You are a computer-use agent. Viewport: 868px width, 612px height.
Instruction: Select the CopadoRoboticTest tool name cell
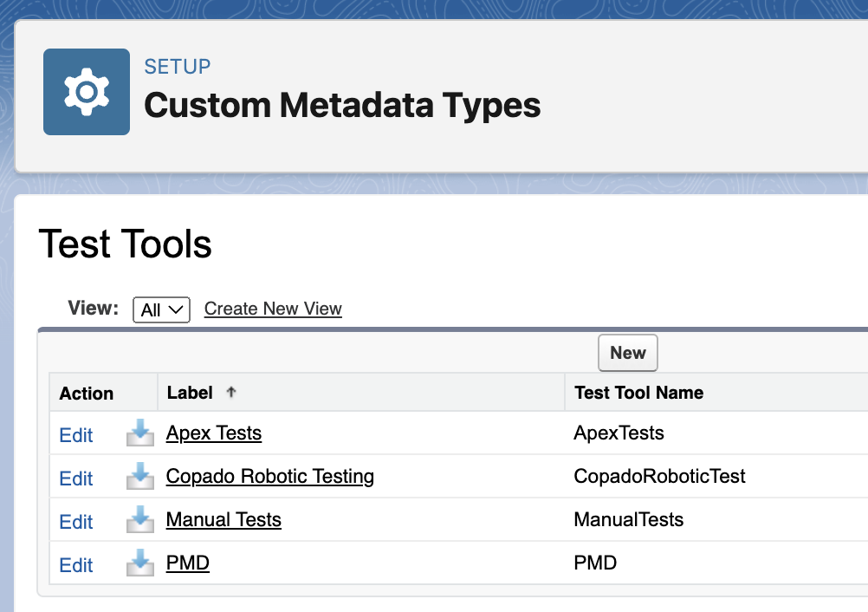[x=659, y=476]
